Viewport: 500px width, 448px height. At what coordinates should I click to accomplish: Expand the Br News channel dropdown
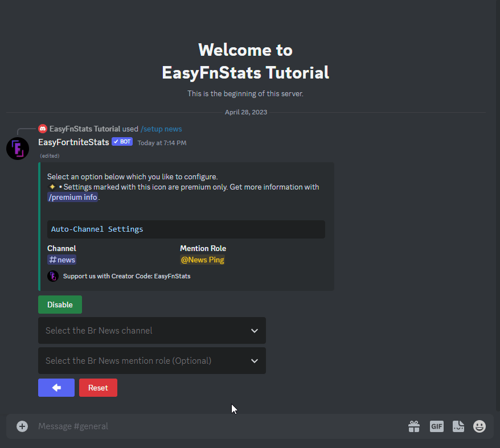click(145, 331)
